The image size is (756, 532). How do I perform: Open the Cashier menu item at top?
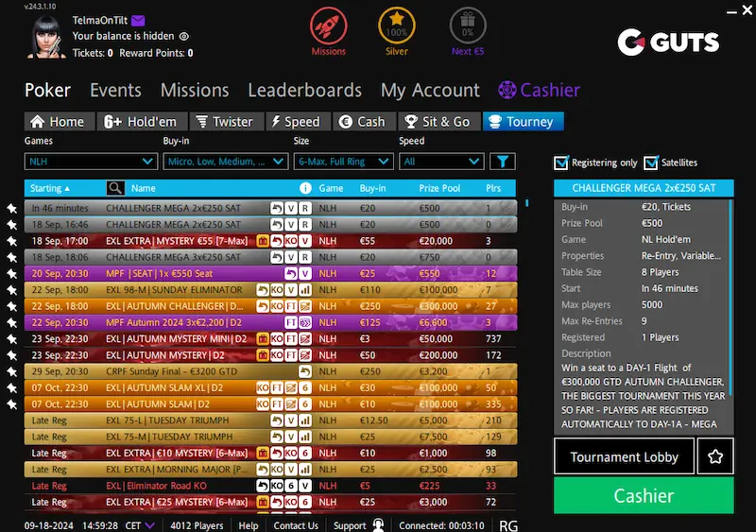tap(539, 90)
